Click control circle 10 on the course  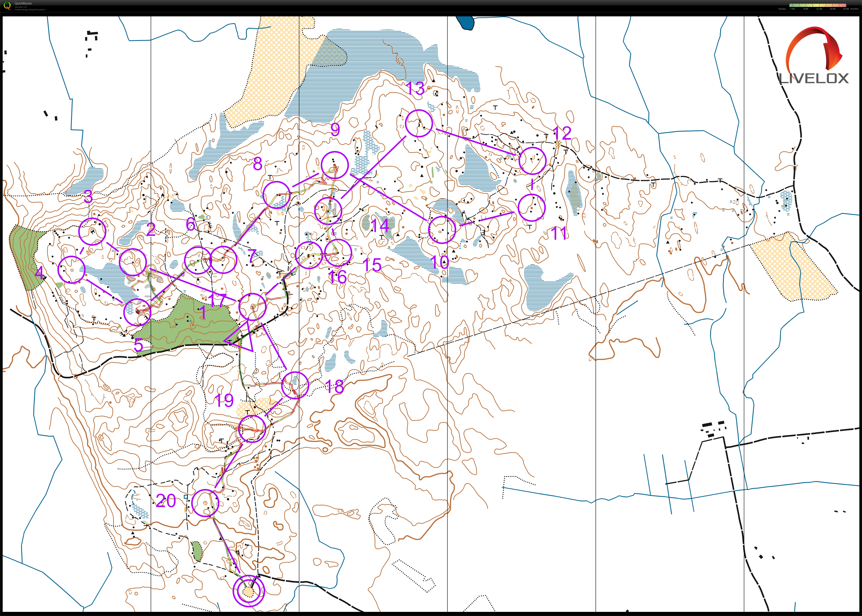pos(442,230)
